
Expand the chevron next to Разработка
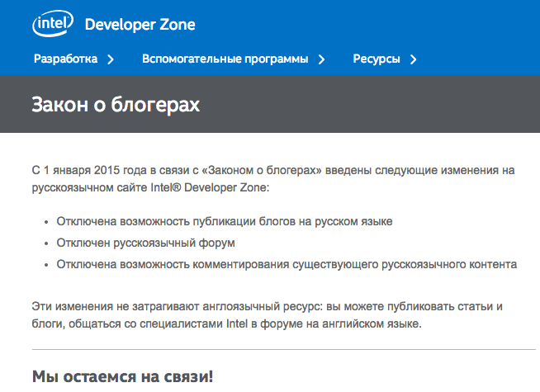click(111, 59)
